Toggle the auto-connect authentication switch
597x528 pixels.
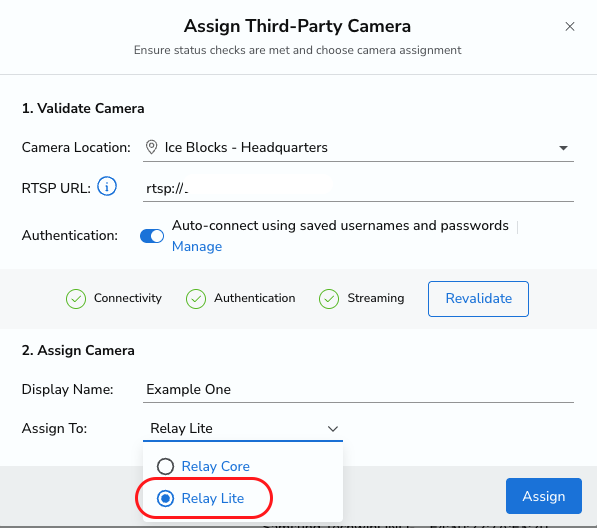[x=152, y=236]
